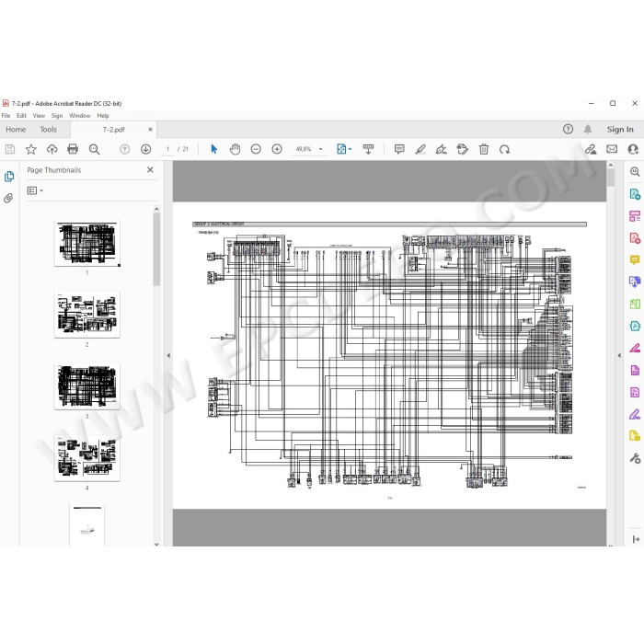644x644 pixels.
Task: Click thumbnails panel scrollbar
Action: click(156, 249)
